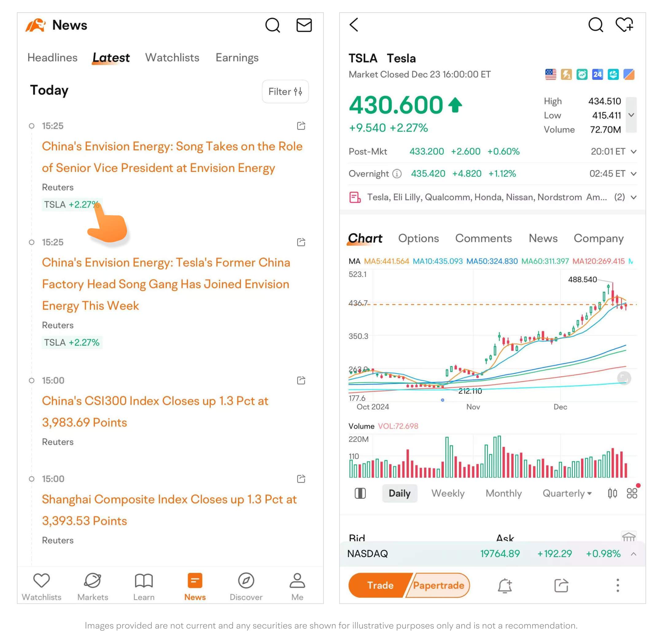Open the Options tab for TSLA
The width and height of the screenshot is (663, 644).
418,239
